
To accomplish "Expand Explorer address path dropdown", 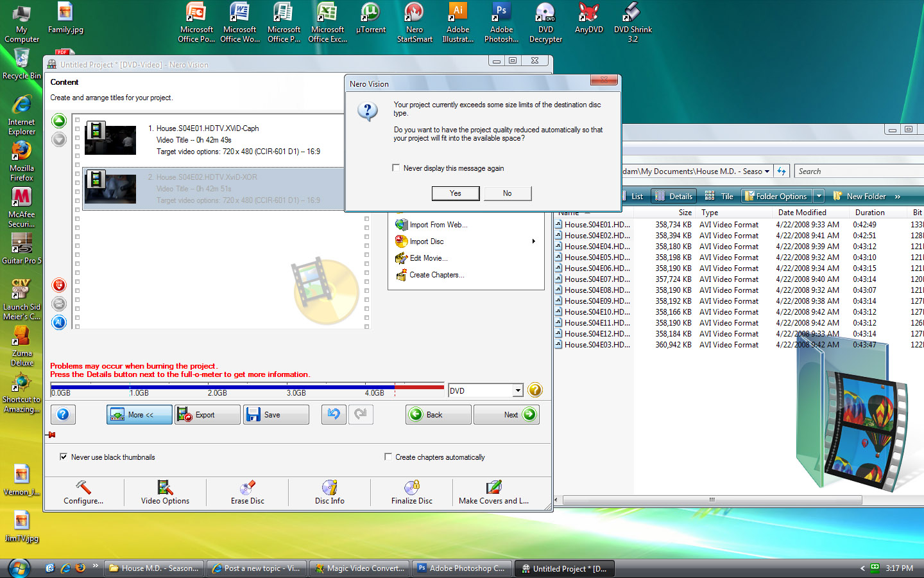I will (x=767, y=171).
